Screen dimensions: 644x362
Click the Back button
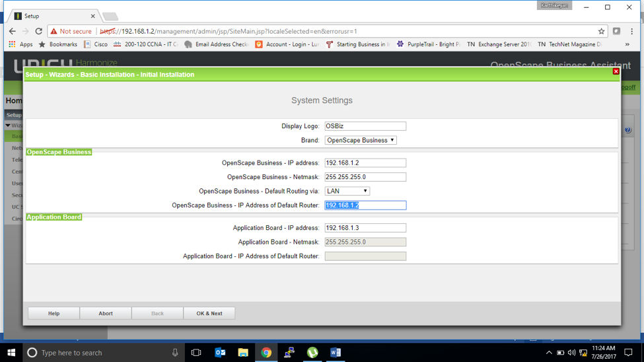tap(157, 313)
